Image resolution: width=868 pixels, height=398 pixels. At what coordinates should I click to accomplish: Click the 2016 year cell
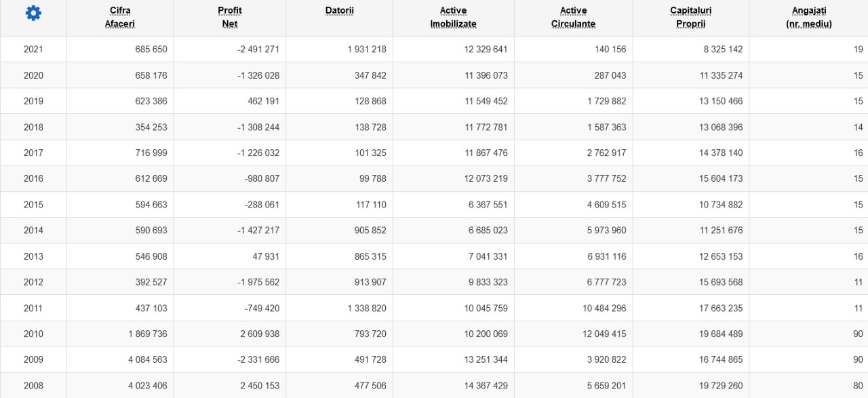click(33, 178)
